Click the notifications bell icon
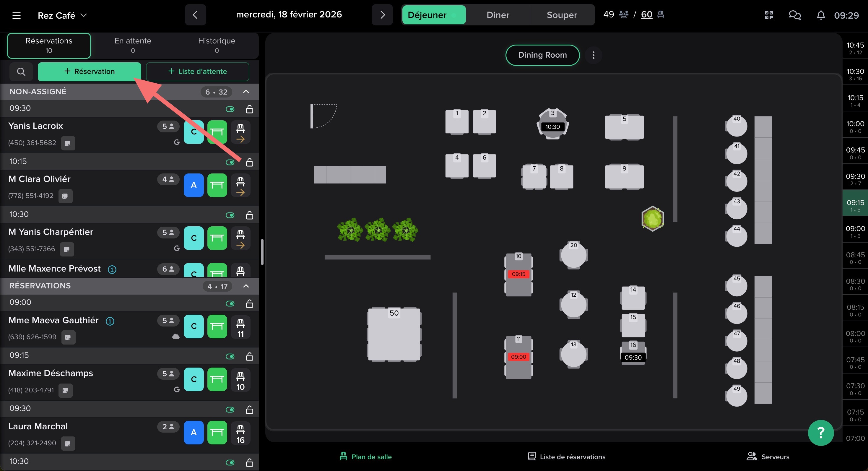The image size is (868, 471). click(821, 15)
